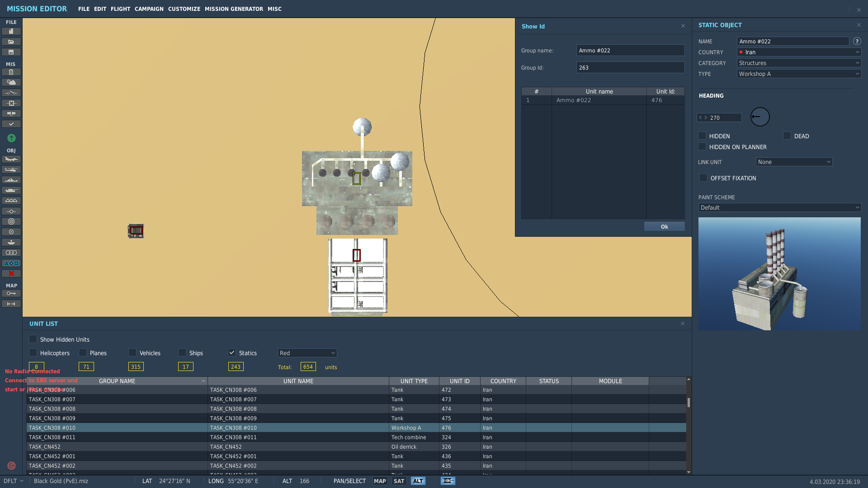Click the open mission folder icon

(11, 42)
